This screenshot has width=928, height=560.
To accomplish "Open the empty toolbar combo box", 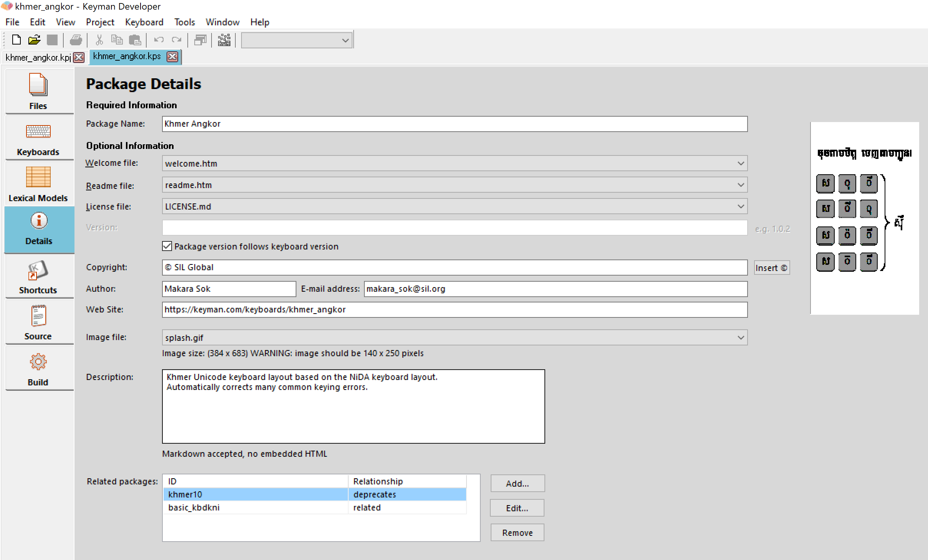I will coord(297,40).
